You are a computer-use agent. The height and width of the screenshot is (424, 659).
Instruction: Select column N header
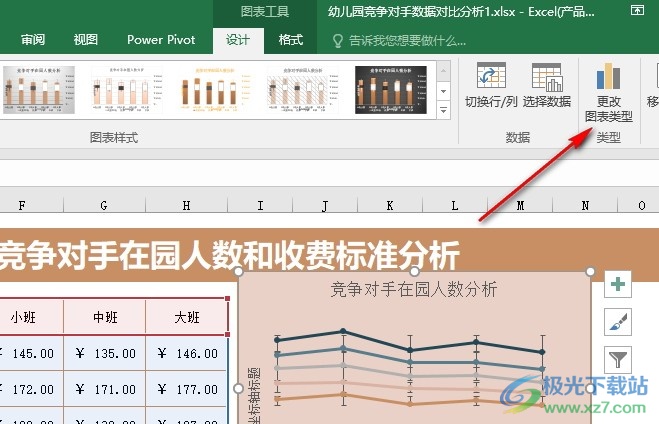point(585,205)
